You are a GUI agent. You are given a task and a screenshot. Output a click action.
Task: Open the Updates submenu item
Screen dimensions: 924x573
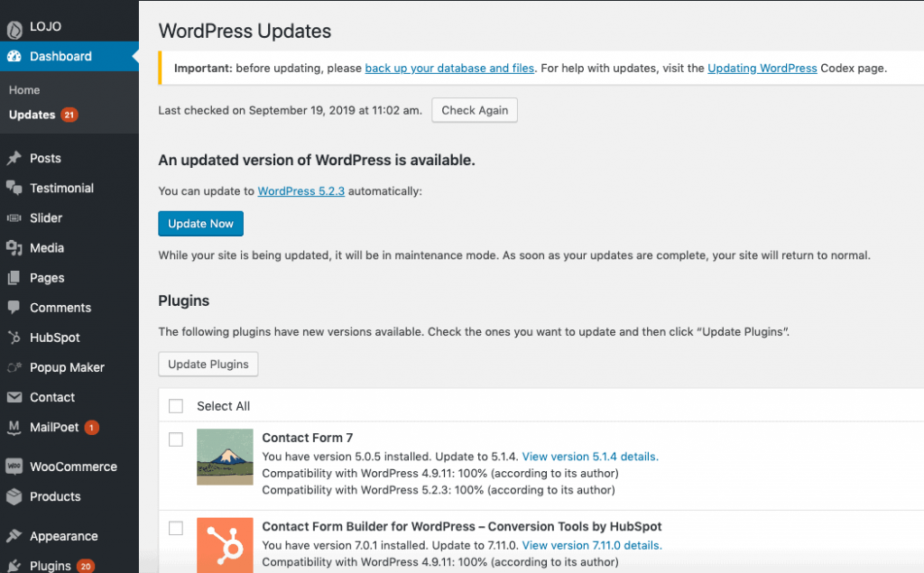32,115
